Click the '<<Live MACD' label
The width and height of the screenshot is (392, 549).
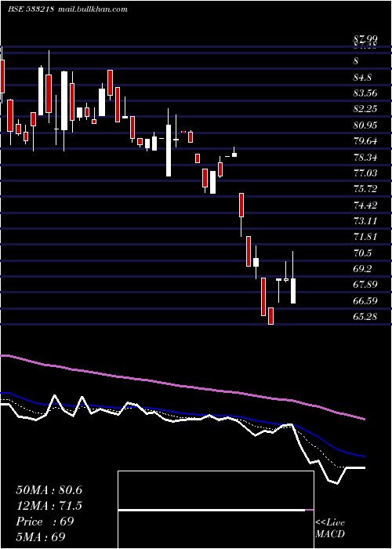330,529
